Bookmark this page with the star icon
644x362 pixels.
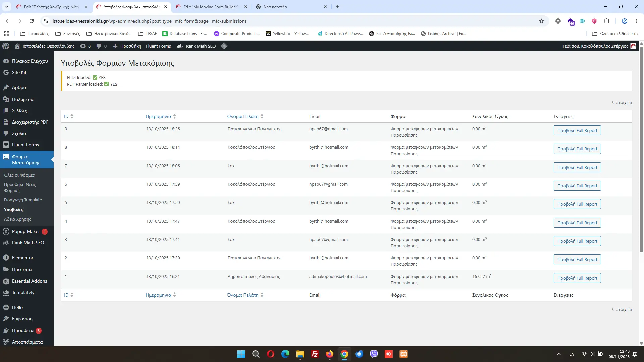click(x=541, y=21)
